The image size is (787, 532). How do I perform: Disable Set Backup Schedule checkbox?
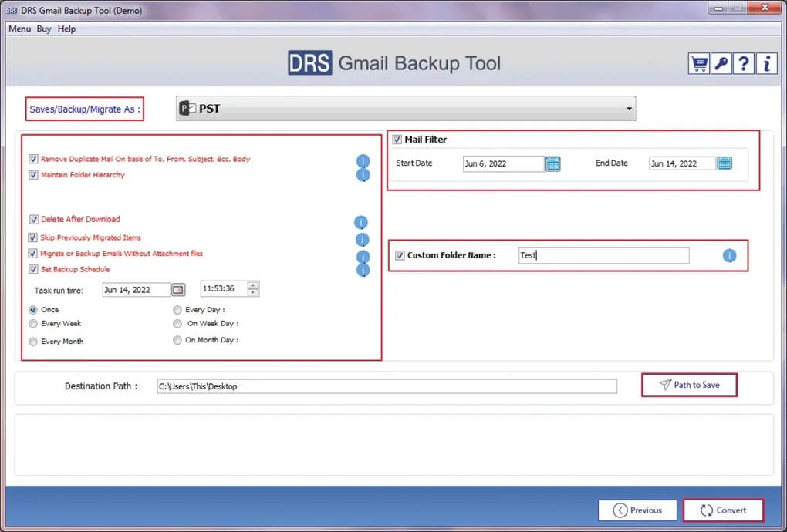[x=33, y=269]
